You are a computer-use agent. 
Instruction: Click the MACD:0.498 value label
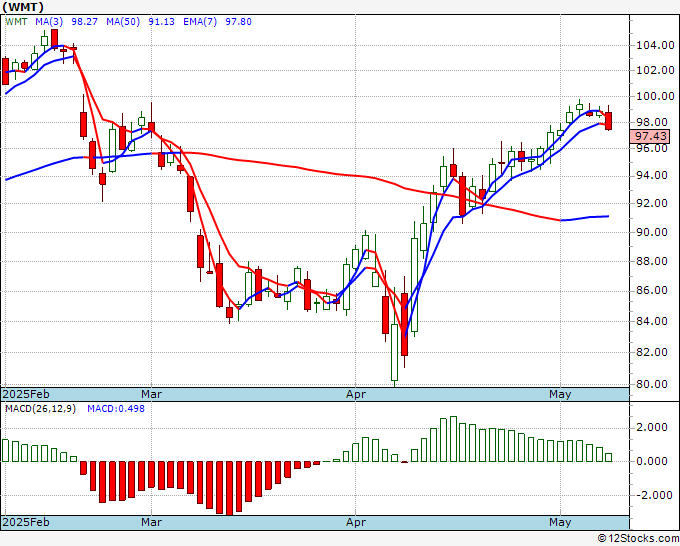(x=116, y=409)
